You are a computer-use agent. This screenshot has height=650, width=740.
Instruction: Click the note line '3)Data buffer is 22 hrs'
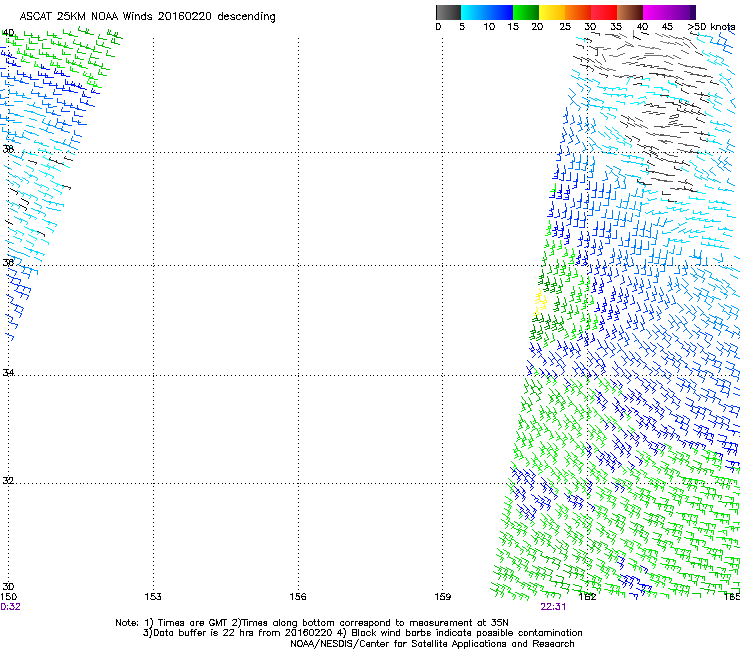362,633
